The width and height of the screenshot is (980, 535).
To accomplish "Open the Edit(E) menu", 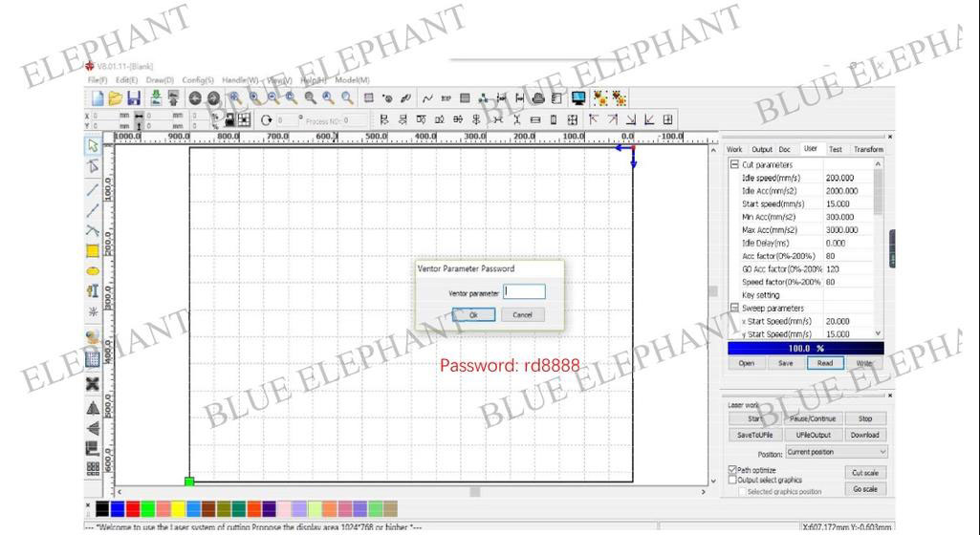I will coord(126,80).
